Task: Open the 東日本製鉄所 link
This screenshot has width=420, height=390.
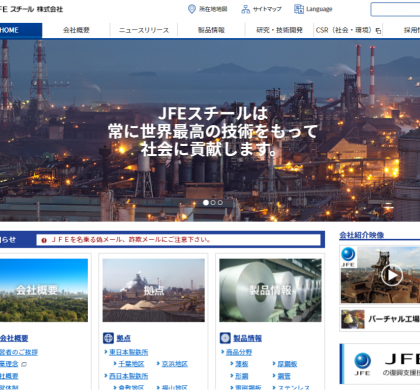Action: coord(128,352)
